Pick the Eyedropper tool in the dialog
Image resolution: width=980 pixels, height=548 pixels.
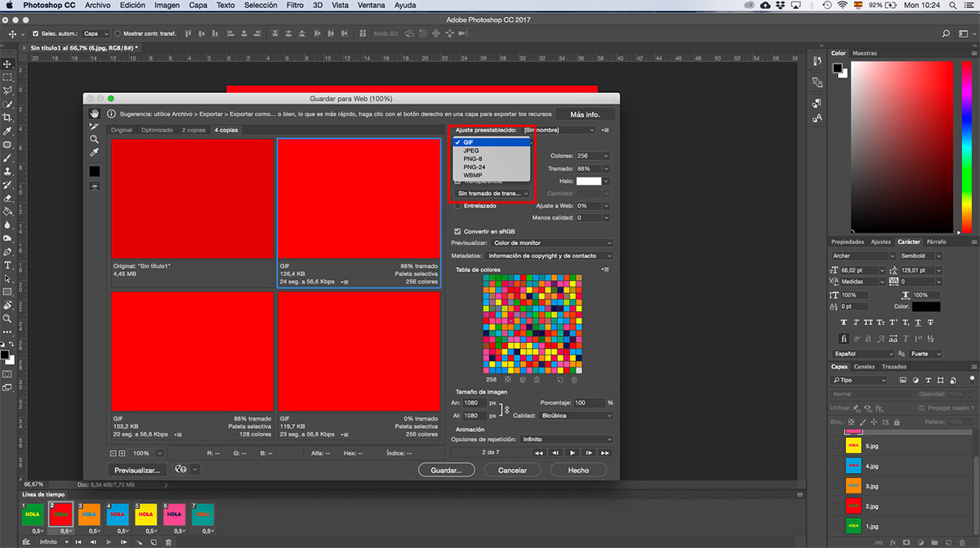click(x=95, y=153)
